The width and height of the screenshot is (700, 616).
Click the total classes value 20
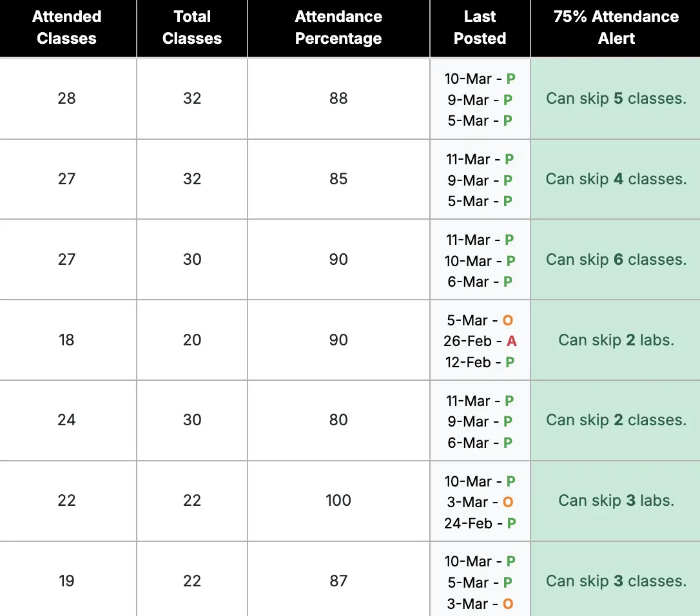coord(192,340)
